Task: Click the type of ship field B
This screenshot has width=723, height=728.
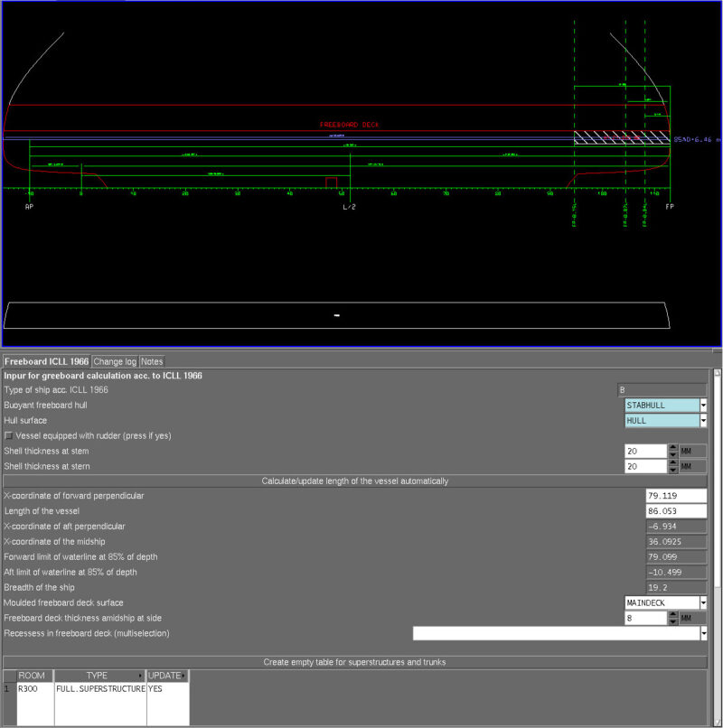Action: coord(662,390)
